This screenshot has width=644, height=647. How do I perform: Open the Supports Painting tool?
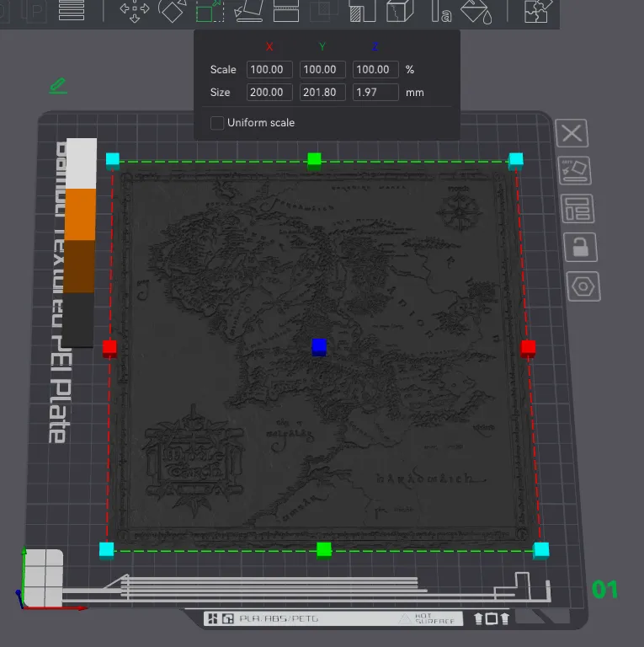[x=362, y=11]
